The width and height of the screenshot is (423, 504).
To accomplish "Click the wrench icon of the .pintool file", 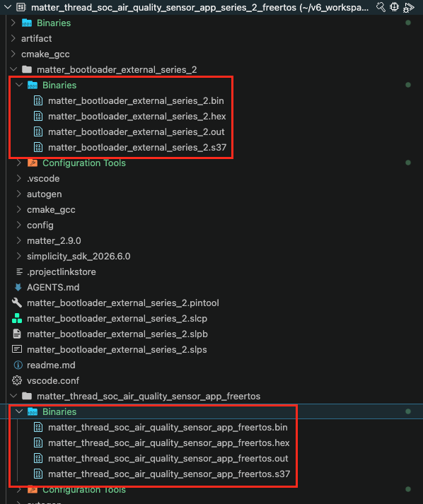I will [x=17, y=303].
